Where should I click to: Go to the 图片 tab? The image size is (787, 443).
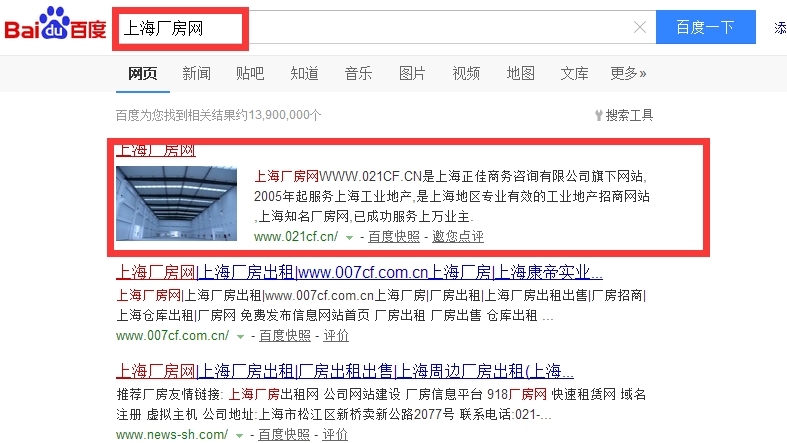click(x=412, y=74)
